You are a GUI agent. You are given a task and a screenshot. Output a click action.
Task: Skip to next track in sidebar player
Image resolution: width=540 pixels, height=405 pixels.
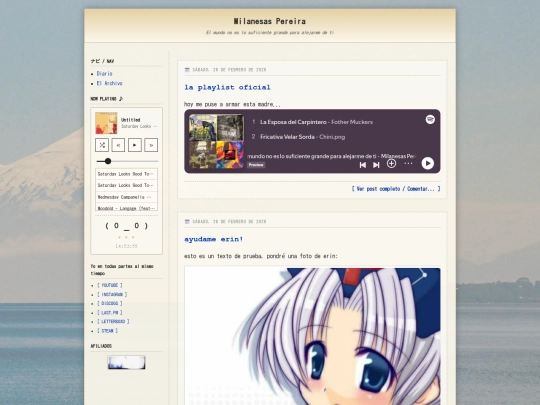point(151,145)
